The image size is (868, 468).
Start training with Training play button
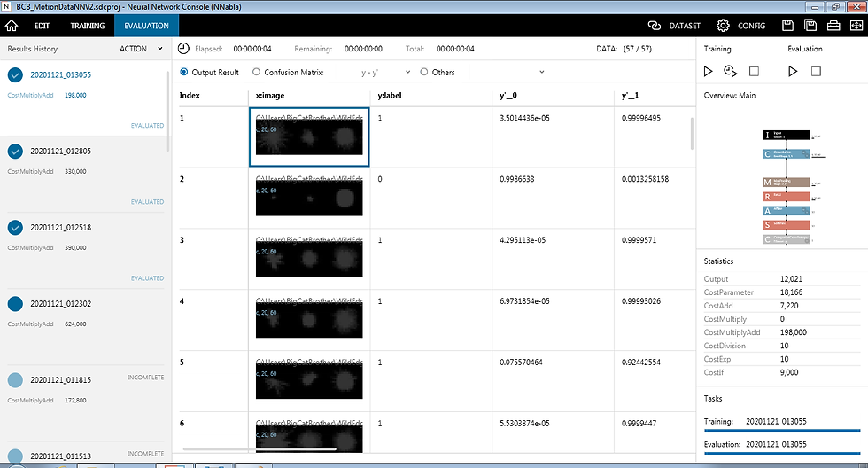click(708, 71)
